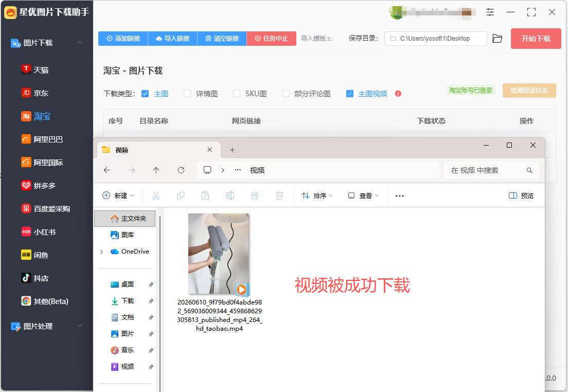The height and width of the screenshot is (392, 568).
Task: Select the JD (京东) sidebar entry
Action: tap(35, 93)
